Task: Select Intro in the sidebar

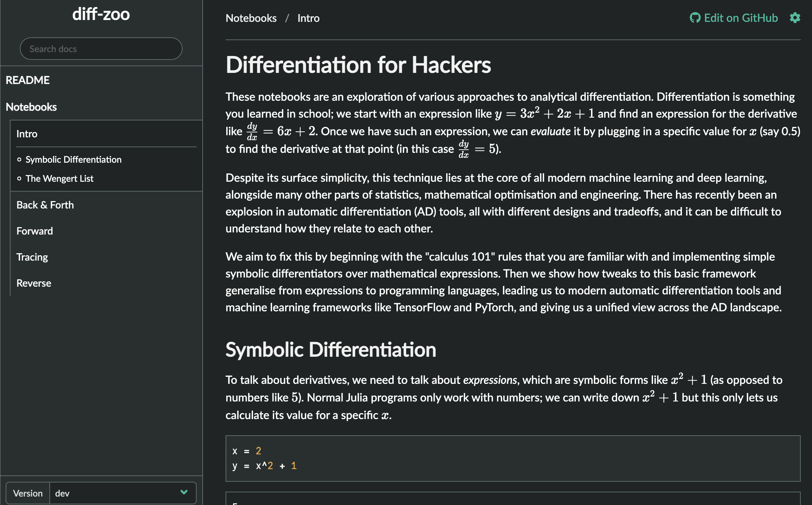Action: (x=27, y=134)
